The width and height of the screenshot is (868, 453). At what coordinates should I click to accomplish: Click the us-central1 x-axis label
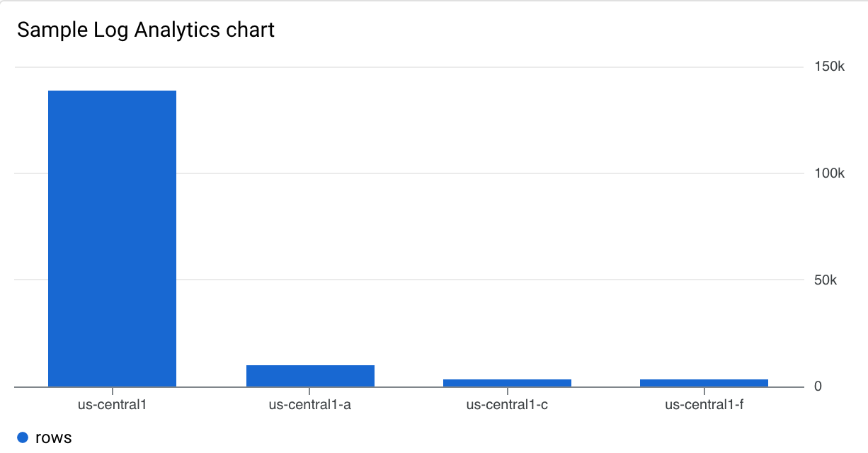112,405
